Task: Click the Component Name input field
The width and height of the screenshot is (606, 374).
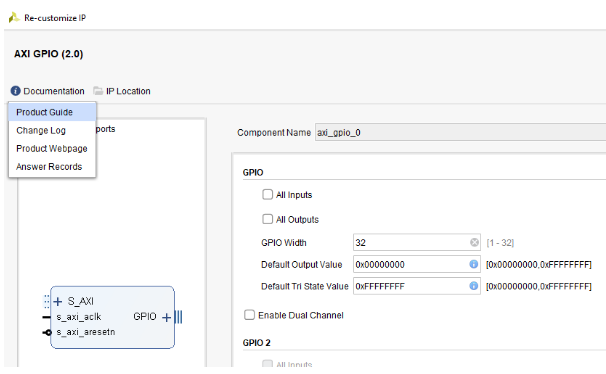Action: coord(460,133)
